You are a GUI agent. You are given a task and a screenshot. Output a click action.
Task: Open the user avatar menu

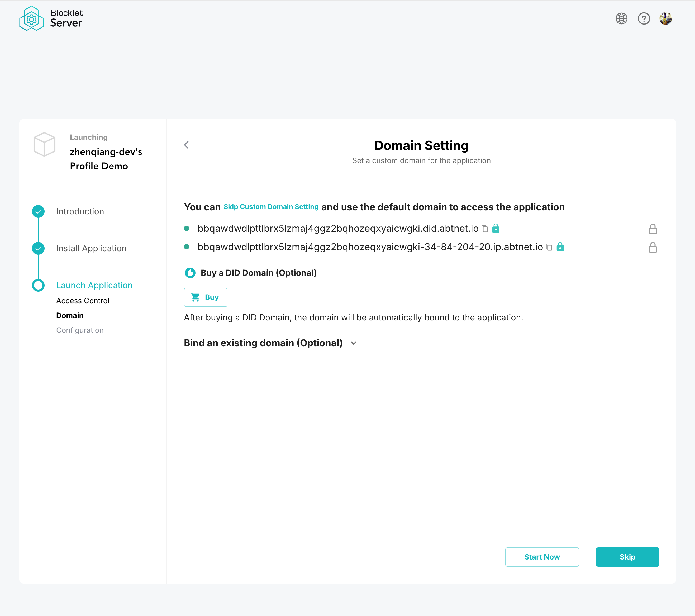coord(665,18)
